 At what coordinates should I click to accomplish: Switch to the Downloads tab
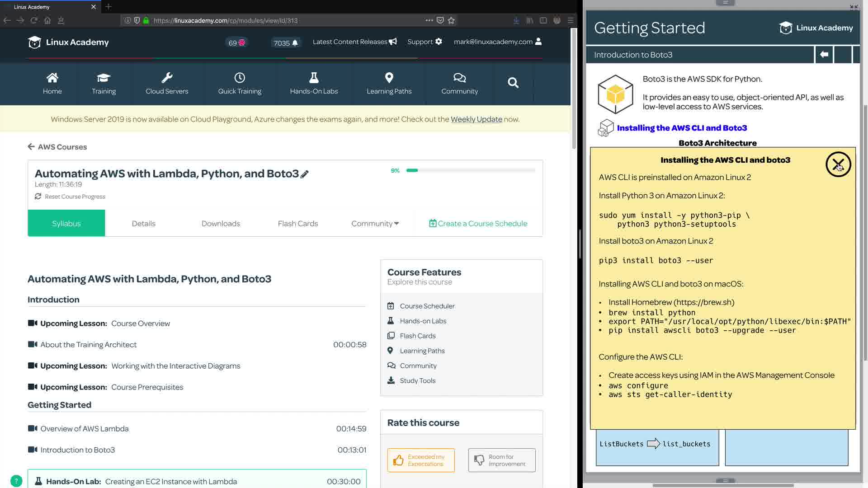click(x=221, y=223)
